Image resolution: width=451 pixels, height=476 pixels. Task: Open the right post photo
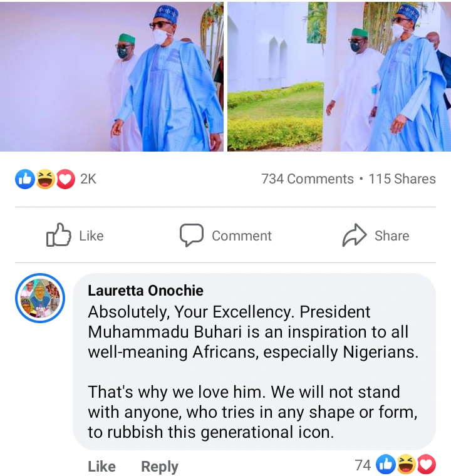point(339,76)
